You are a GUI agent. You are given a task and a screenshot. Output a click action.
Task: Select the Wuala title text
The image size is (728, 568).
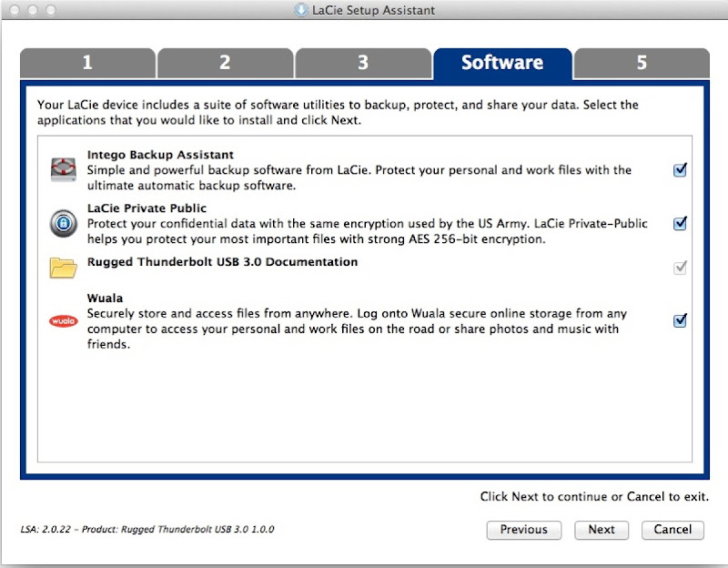[105, 299]
